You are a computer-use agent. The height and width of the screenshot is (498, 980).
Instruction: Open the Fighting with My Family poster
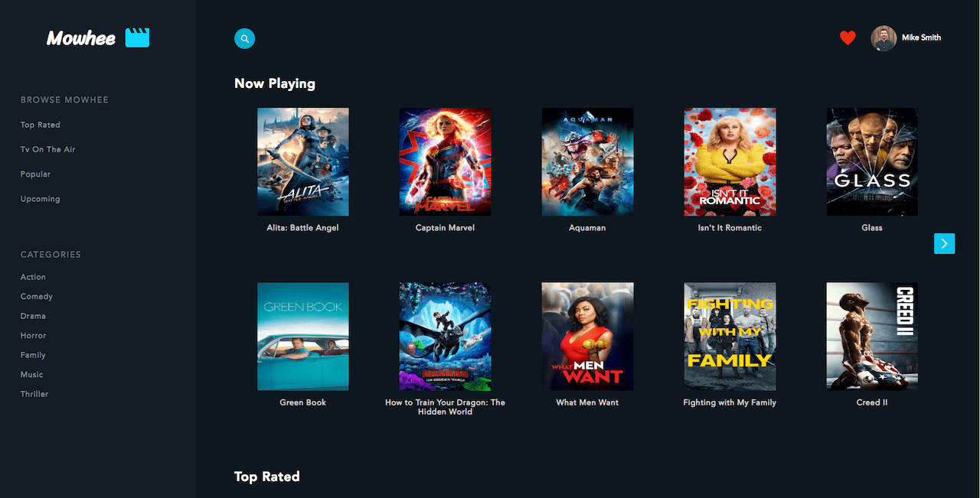pyautogui.click(x=730, y=337)
